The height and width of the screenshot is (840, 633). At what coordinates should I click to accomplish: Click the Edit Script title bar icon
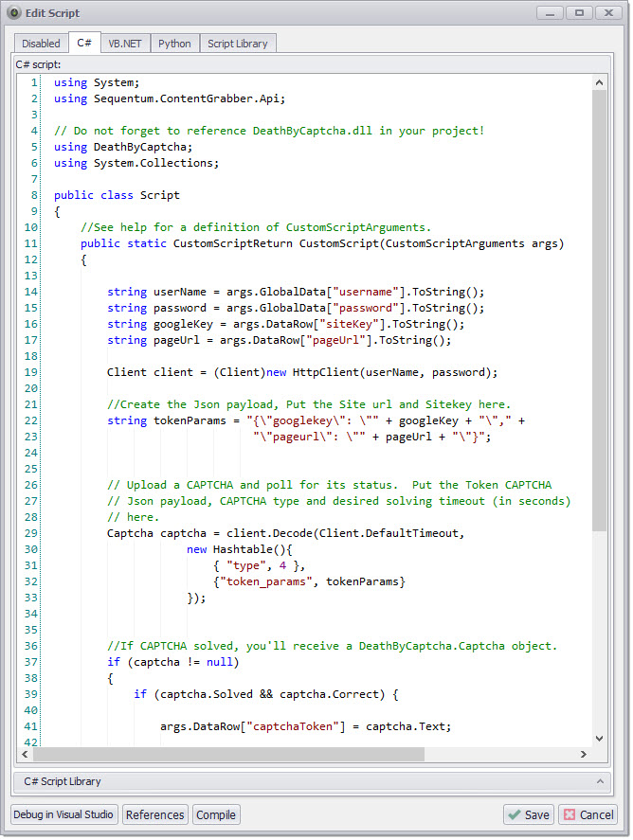pyautogui.click(x=14, y=13)
